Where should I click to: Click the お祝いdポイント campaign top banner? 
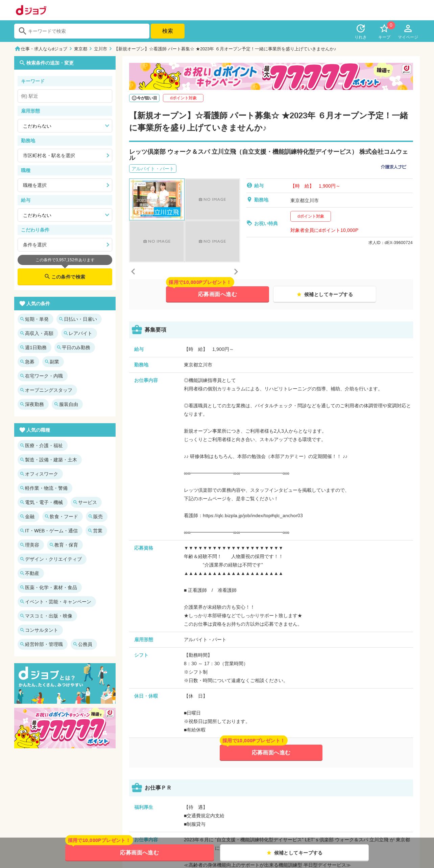pyautogui.click(x=271, y=76)
